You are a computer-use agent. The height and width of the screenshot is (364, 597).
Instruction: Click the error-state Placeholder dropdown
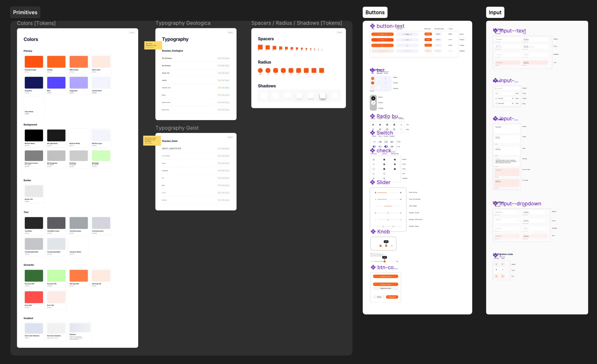tap(507, 236)
